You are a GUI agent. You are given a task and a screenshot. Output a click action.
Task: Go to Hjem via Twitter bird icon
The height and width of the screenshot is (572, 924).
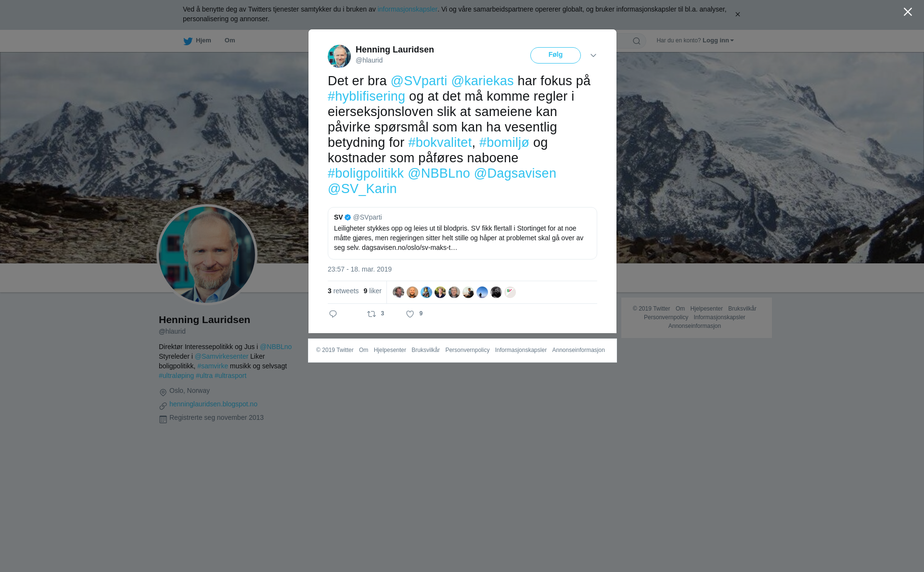tap(188, 41)
